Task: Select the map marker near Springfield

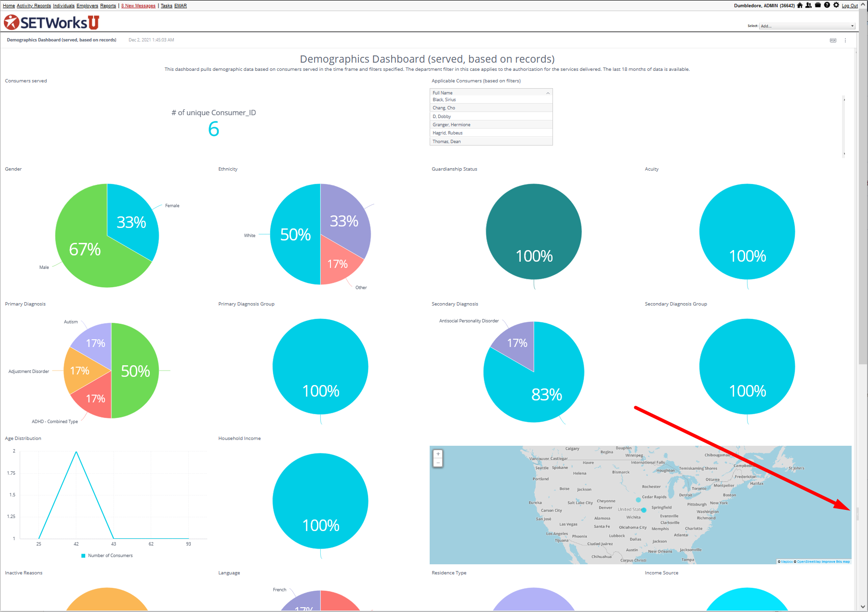Action: pyautogui.click(x=644, y=510)
